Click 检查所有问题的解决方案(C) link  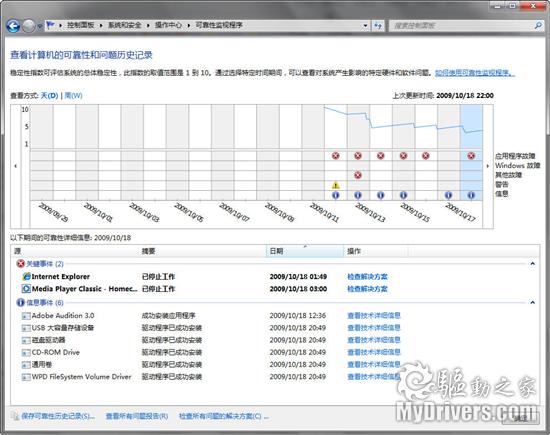pyautogui.click(x=223, y=416)
